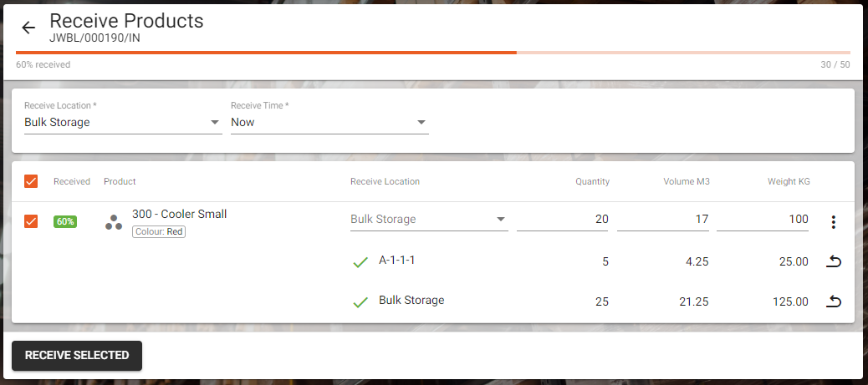Screen dimensions: 868x385
Task: Click the 300 - Cooler Small product name
Action: coord(179,214)
